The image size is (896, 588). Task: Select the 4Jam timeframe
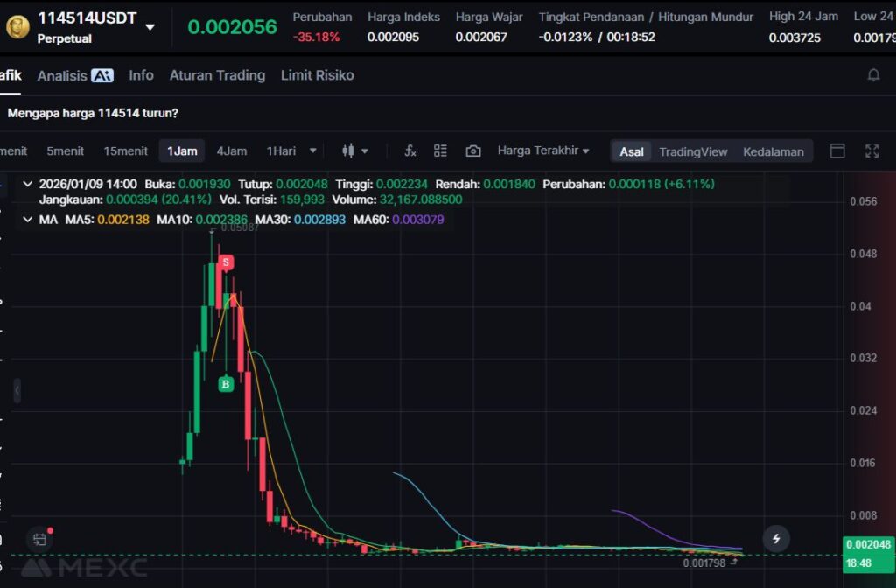232,150
